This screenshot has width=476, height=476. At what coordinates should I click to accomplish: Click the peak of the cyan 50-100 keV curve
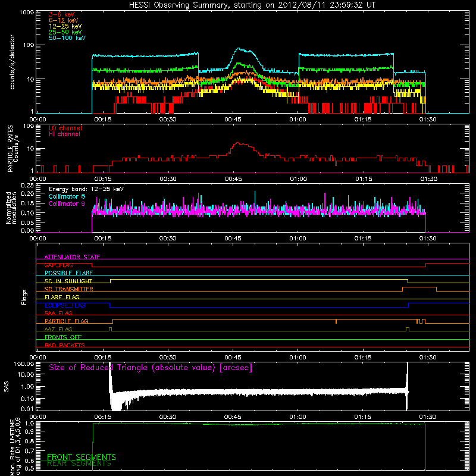click(x=239, y=48)
